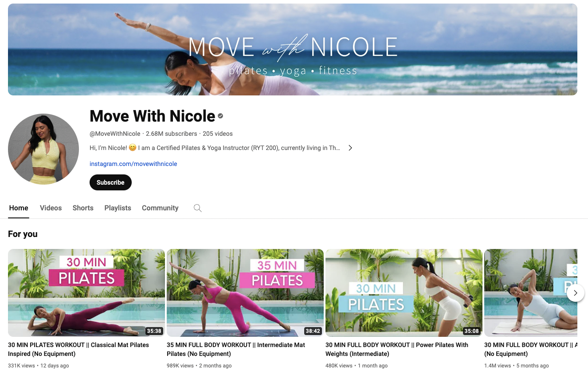Open the Power Pilates With Weights thumbnail

tap(404, 293)
